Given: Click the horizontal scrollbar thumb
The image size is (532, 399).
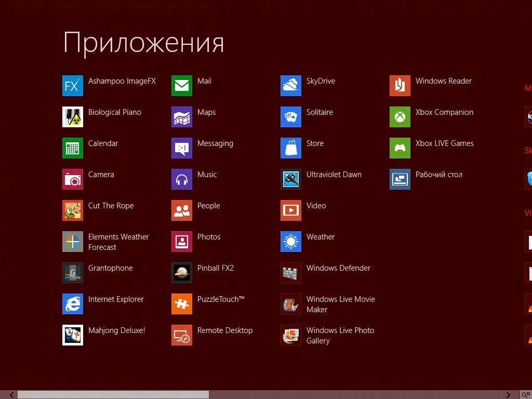Looking at the screenshot, I should [113, 395].
